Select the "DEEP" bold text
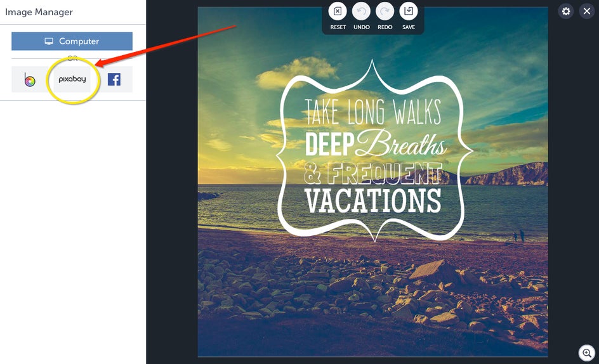This screenshot has width=599, height=364. (331, 144)
